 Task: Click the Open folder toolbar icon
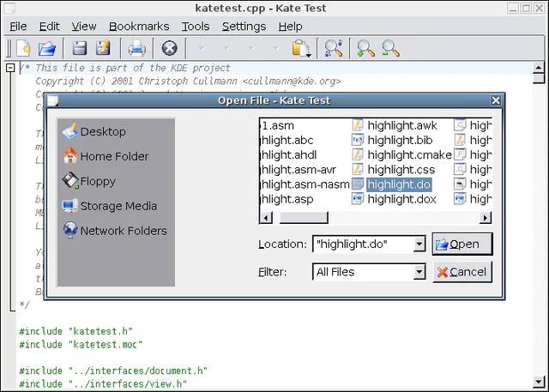click(47, 48)
